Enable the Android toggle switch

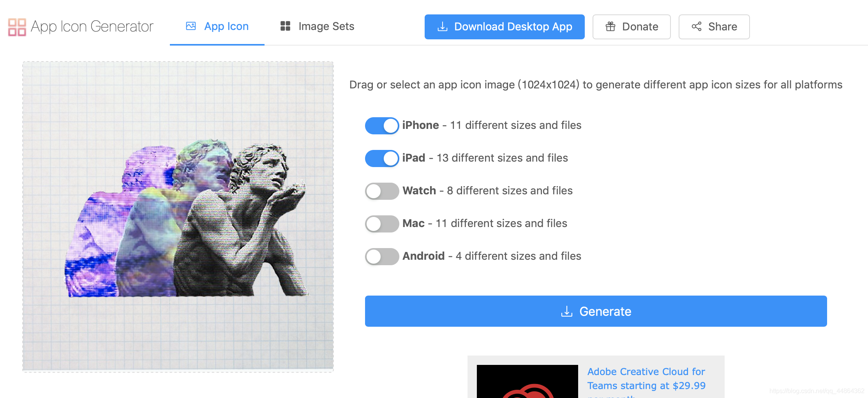click(x=382, y=256)
